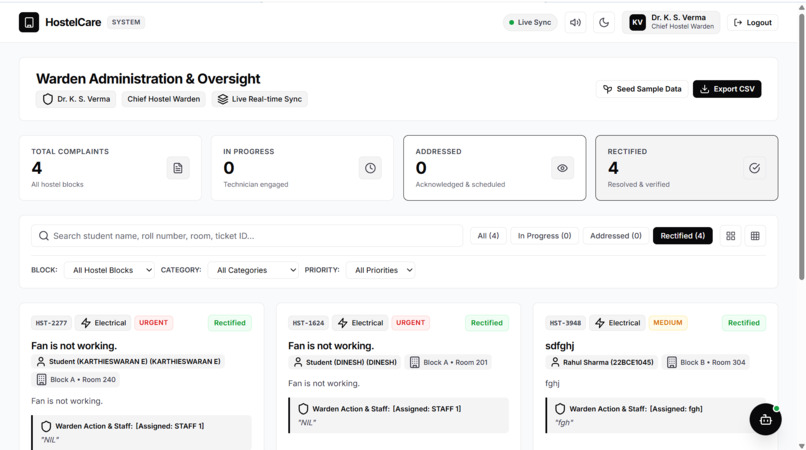Viewport: 806px width, 450px height.
Task: Click Electrical bolt icon on HST-3948
Action: pos(600,323)
